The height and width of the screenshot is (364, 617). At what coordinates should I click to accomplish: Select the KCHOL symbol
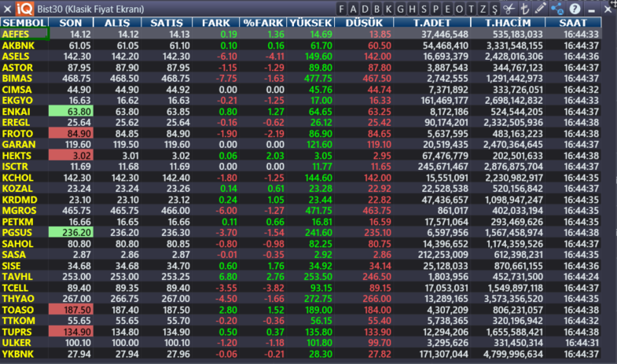[x=17, y=178]
